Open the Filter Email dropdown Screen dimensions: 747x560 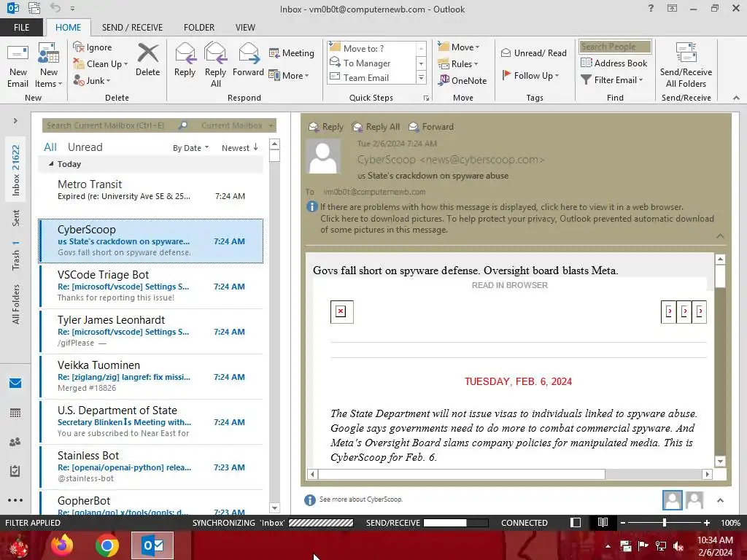tap(612, 80)
